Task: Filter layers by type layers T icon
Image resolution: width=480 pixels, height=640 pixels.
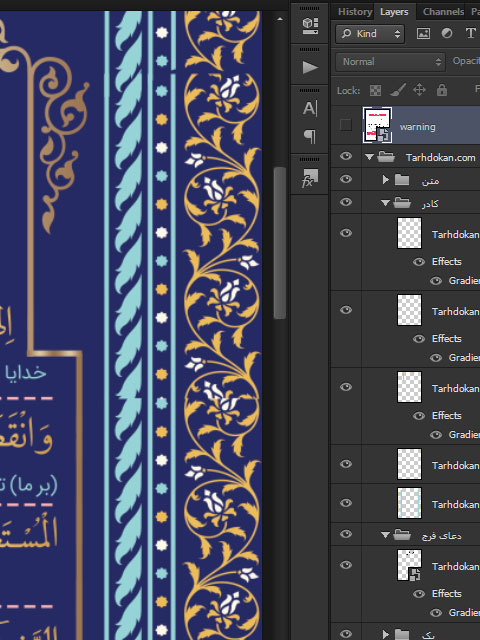Action: pos(470,33)
